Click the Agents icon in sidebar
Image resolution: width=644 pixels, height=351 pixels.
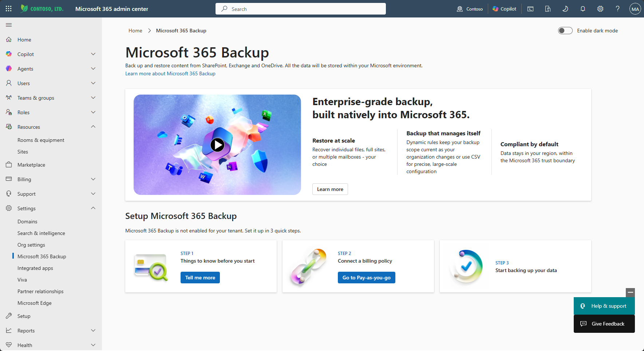(9, 69)
